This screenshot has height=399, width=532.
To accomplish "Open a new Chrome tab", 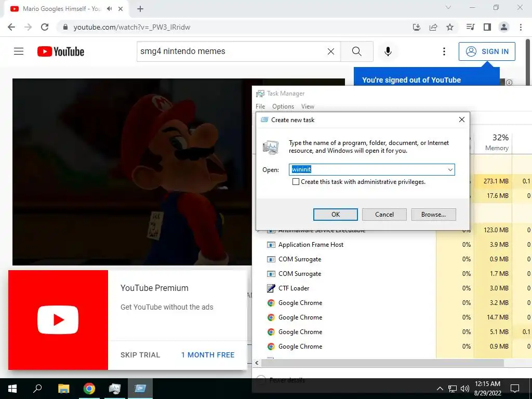I will click(140, 9).
